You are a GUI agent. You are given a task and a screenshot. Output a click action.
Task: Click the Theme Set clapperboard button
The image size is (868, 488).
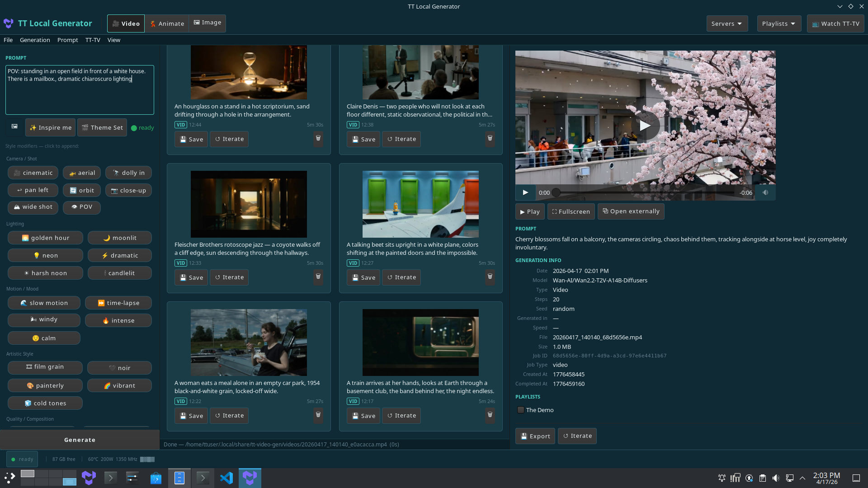(102, 127)
